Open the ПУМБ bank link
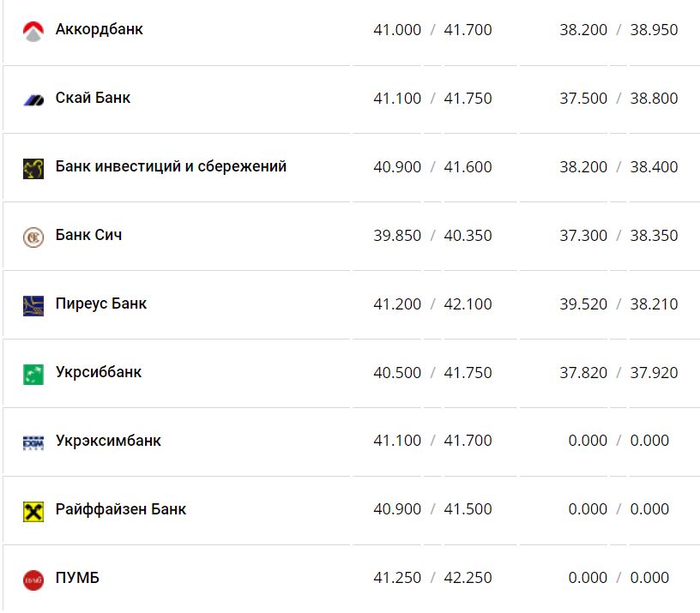This screenshot has width=700, height=613. coord(77,578)
